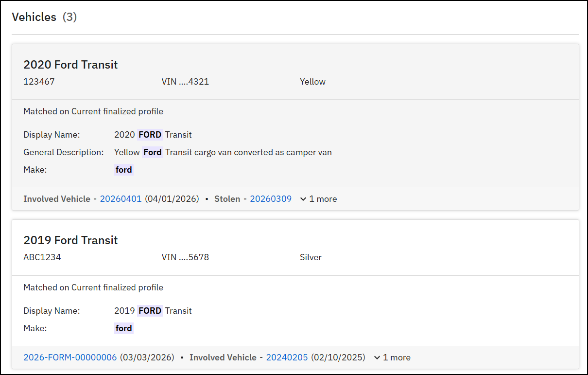
Task: Select license plate 123467
Action: click(39, 81)
